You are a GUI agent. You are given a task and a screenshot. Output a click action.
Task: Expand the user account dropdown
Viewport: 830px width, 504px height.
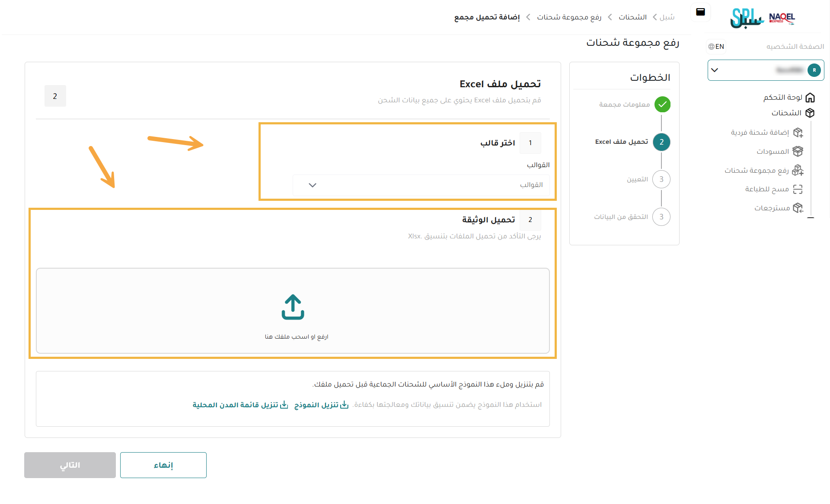click(x=715, y=70)
